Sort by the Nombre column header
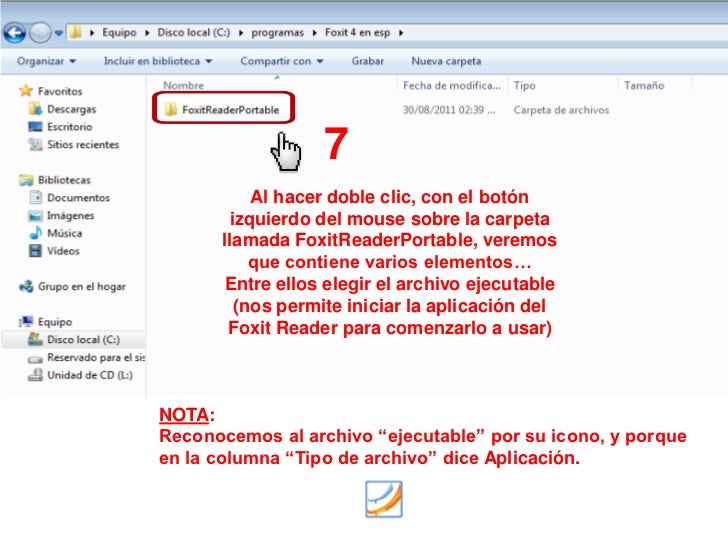 [x=183, y=85]
